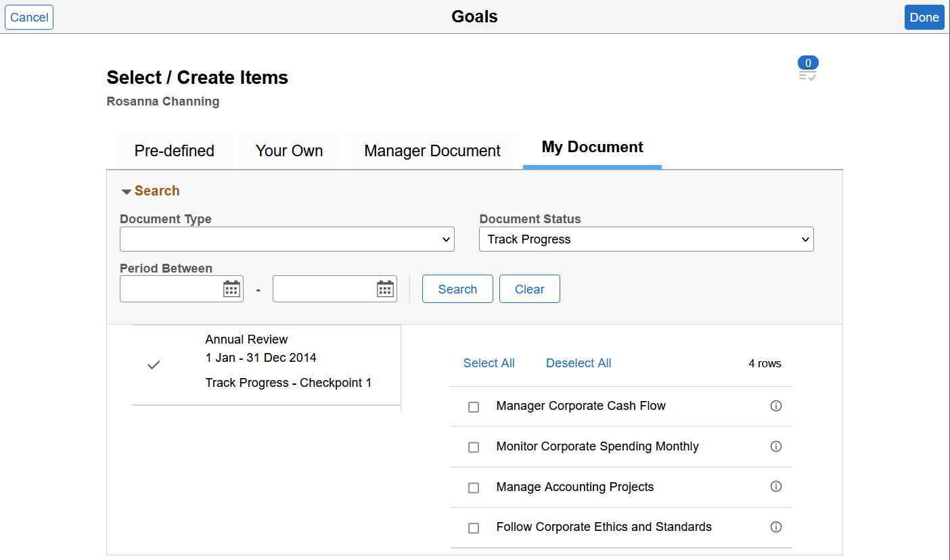This screenshot has height=560, width=950.
Task: Switch to the Manager Document tab
Action: pyautogui.click(x=432, y=150)
